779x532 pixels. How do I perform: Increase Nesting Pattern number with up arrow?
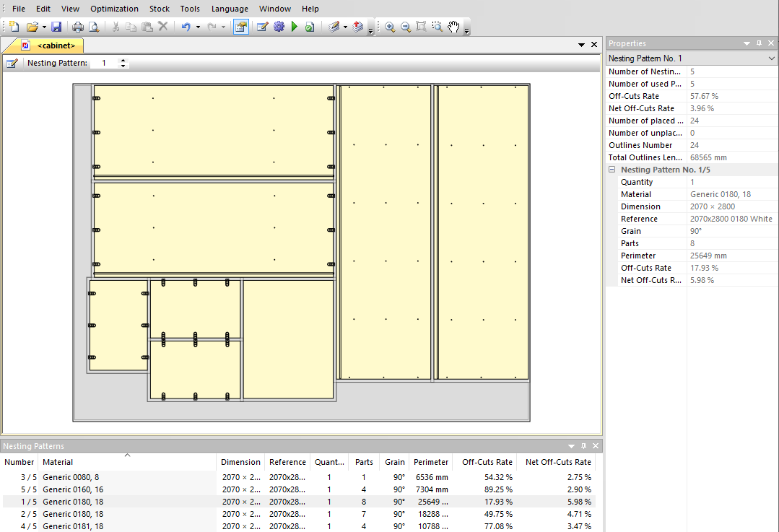(x=123, y=60)
